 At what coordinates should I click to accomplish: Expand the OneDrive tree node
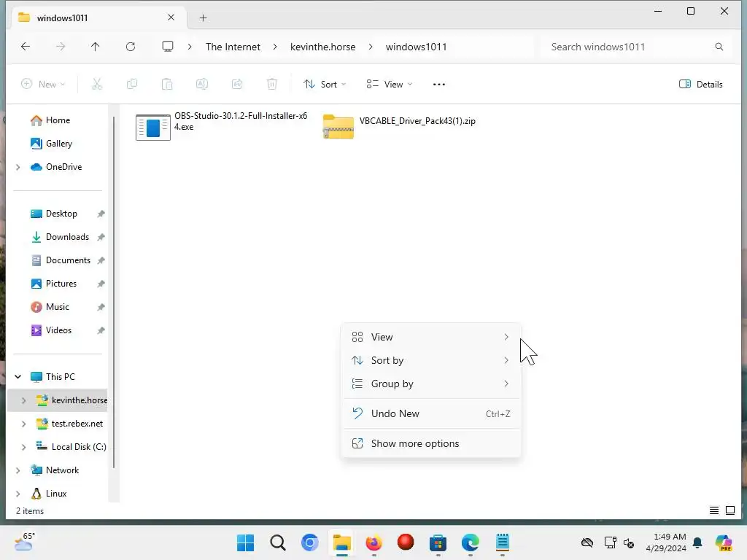(18, 167)
